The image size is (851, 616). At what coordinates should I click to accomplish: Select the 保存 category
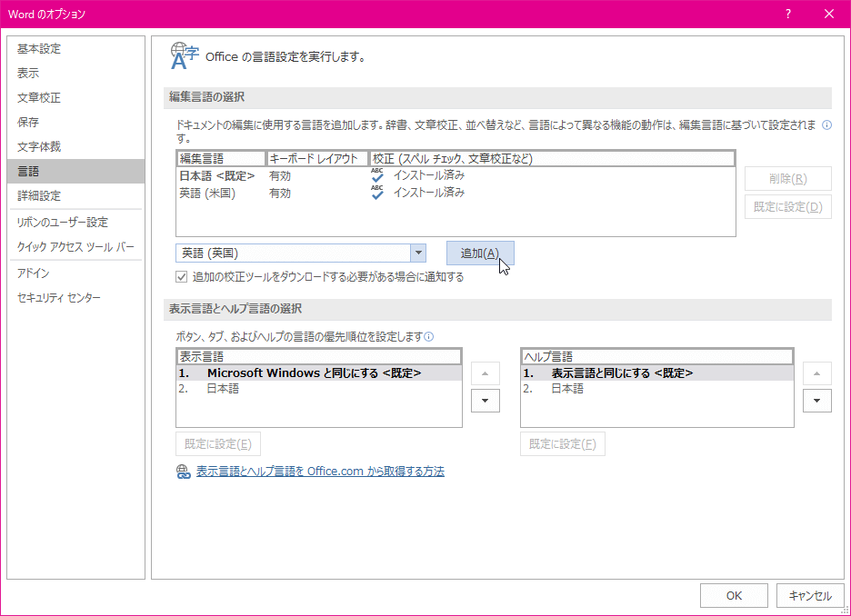[76, 122]
